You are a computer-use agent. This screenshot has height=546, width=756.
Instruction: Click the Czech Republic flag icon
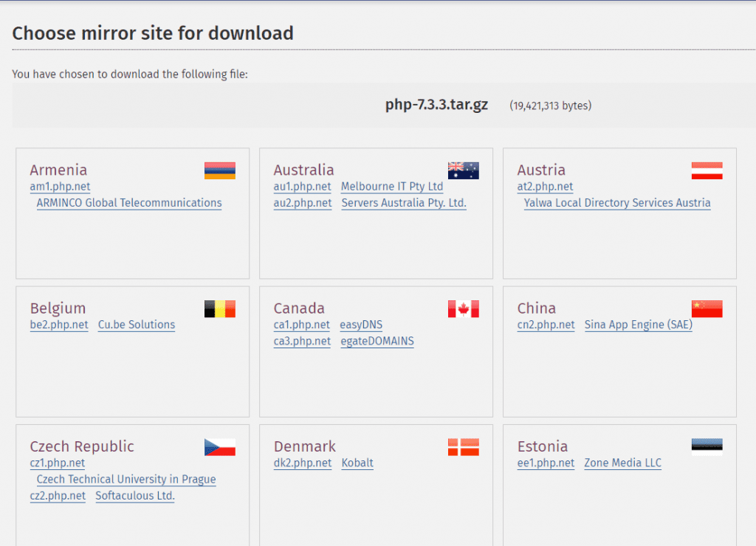tap(220, 447)
